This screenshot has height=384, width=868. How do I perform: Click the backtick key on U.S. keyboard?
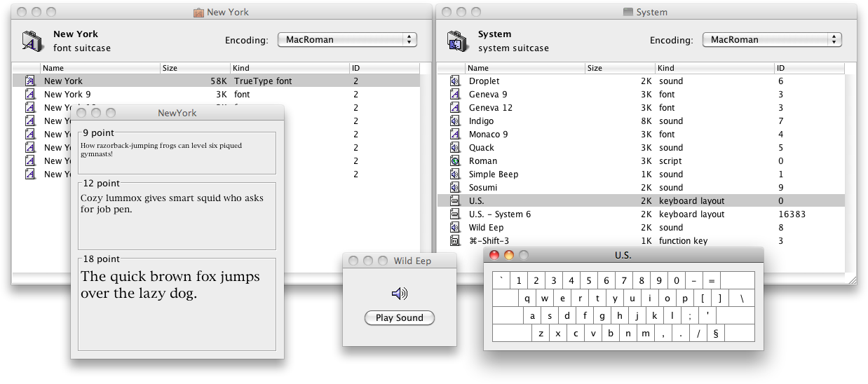tap(501, 281)
